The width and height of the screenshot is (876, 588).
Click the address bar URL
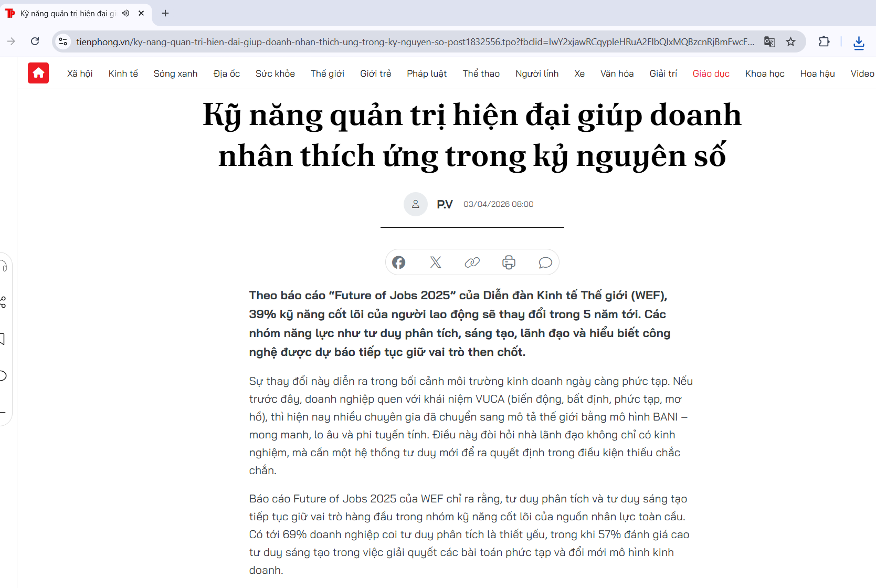[415, 42]
